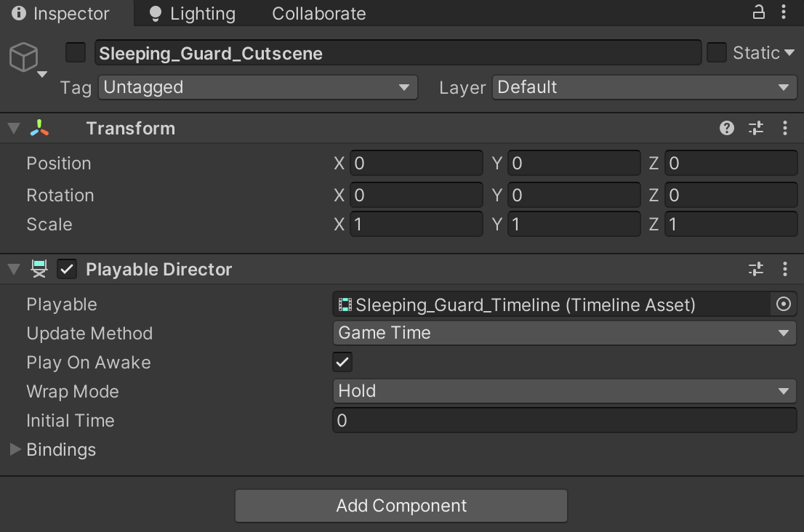Click the Initial Time label
The width and height of the screenshot is (804, 532).
click(71, 420)
